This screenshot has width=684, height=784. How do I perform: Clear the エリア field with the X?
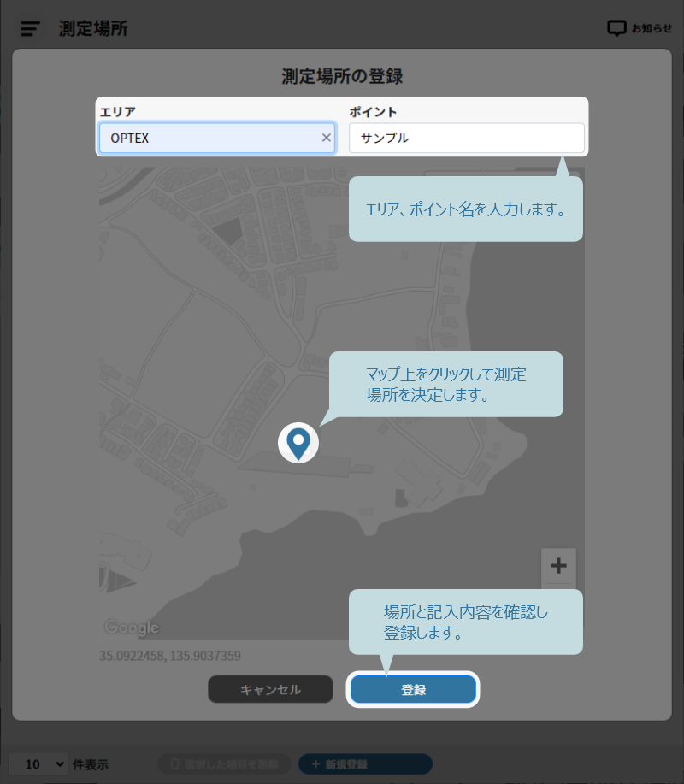click(x=326, y=138)
